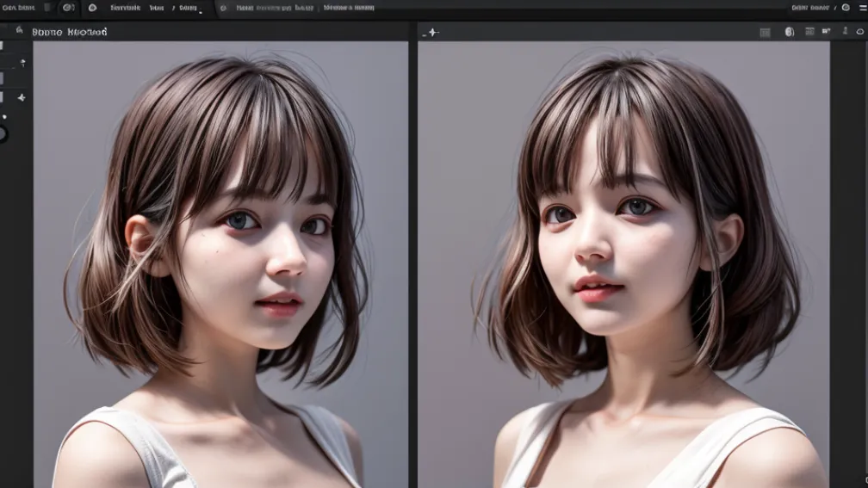This screenshot has width=868, height=488.
Task: Toggle the large round button on left edge
Action: (3, 133)
